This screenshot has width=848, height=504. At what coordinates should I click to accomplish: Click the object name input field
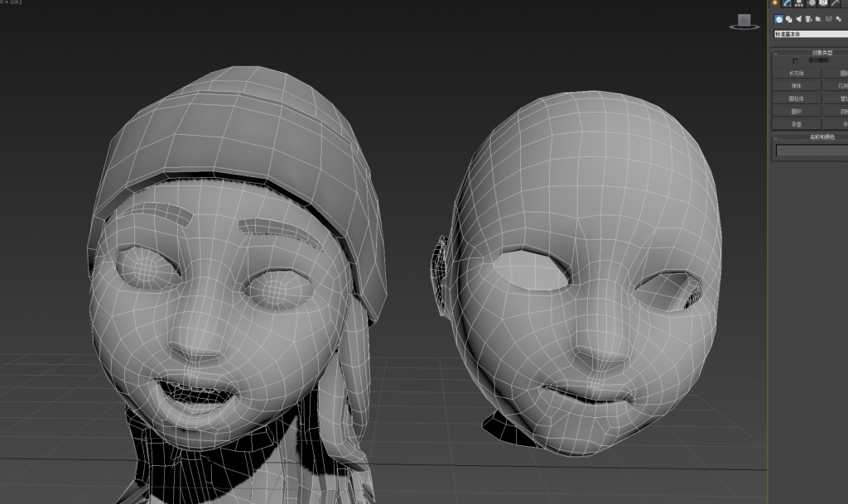click(812, 151)
